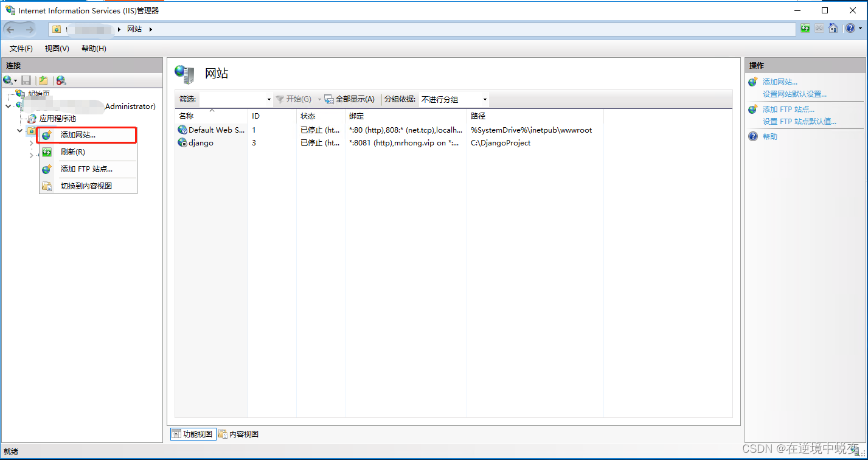This screenshot has height=460, width=868.
Task: Click the django site globe icon
Action: coord(182,142)
